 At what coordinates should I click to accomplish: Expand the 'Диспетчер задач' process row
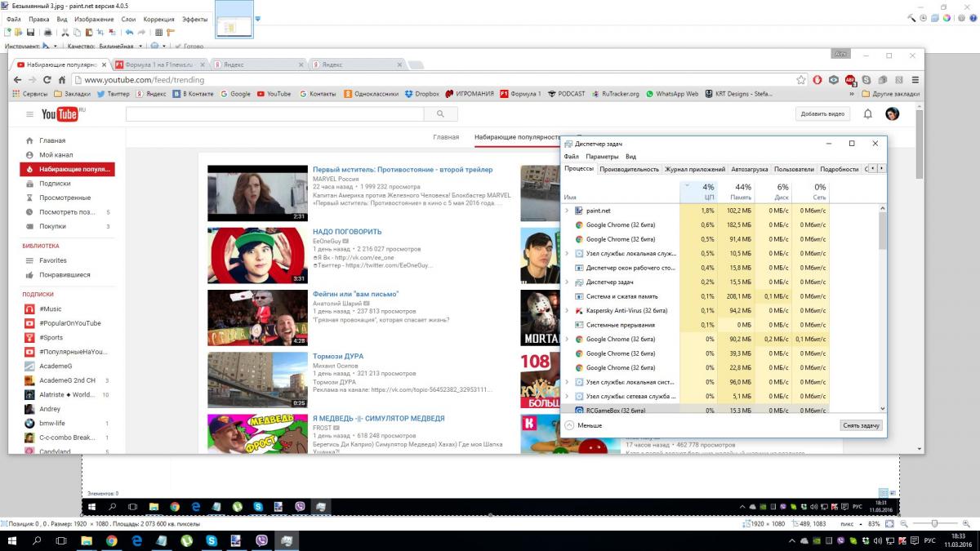click(567, 282)
